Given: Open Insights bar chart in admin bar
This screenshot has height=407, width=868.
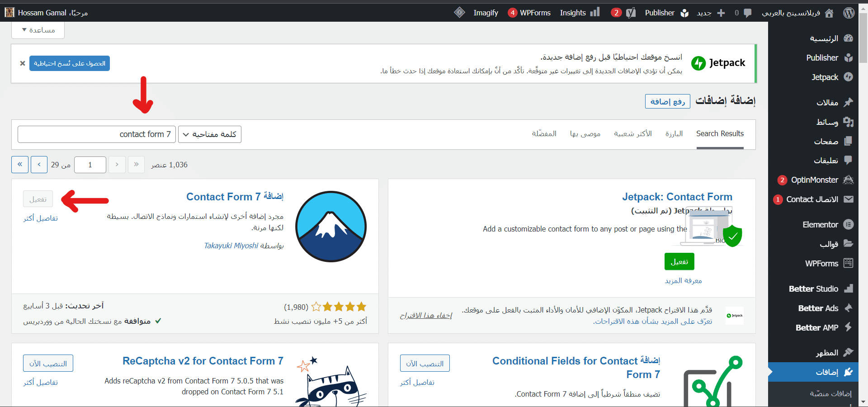Looking at the screenshot, I should [595, 12].
